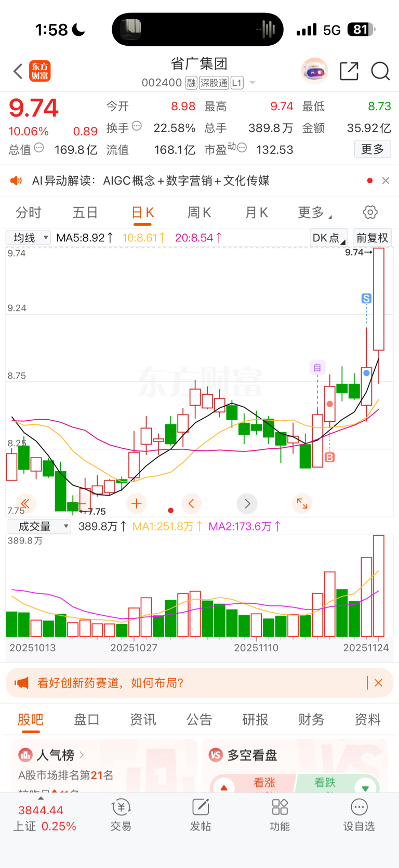399x868 pixels.
Task: Show 总值 market cap info icon
Action: [39, 148]
